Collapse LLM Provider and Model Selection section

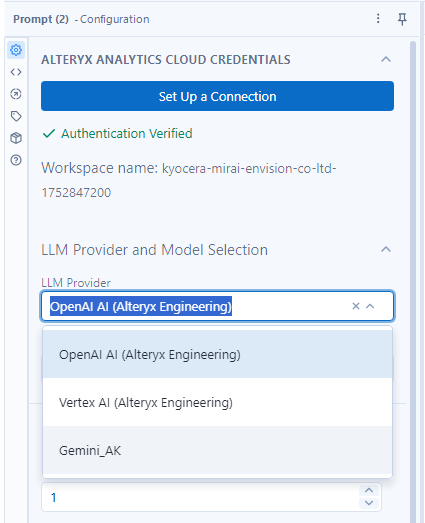point(386,249)
